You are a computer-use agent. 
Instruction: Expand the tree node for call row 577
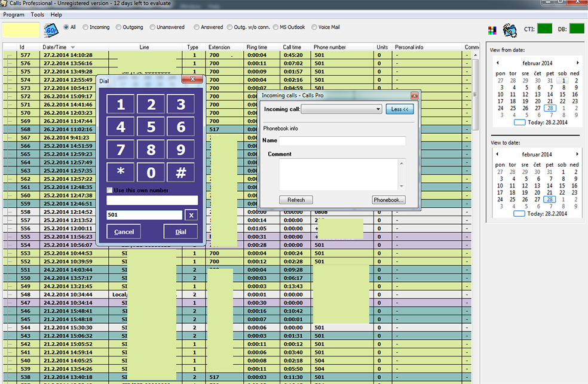click(x=10, y=55)
